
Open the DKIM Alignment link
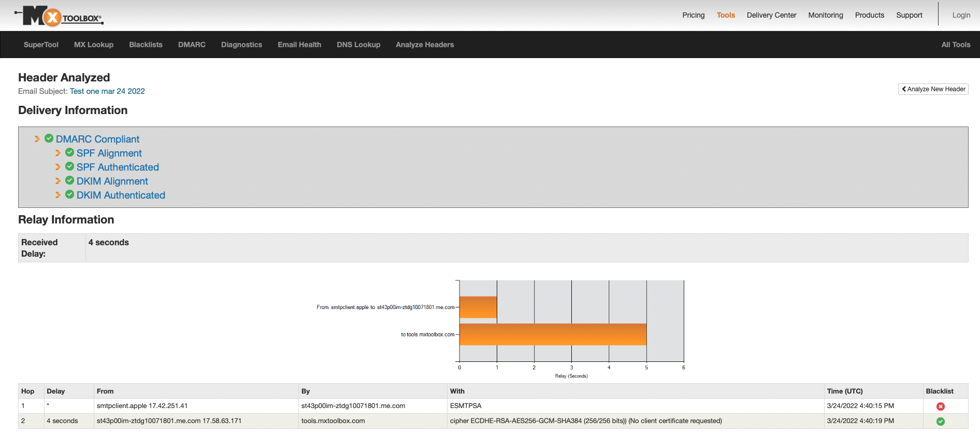click(112, 181)
